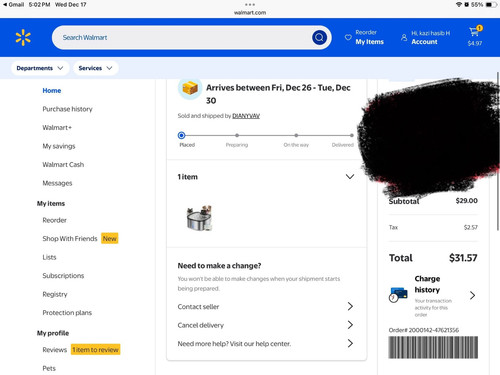
Task: Open Charge history arrow
Action: tap(472, 295)
